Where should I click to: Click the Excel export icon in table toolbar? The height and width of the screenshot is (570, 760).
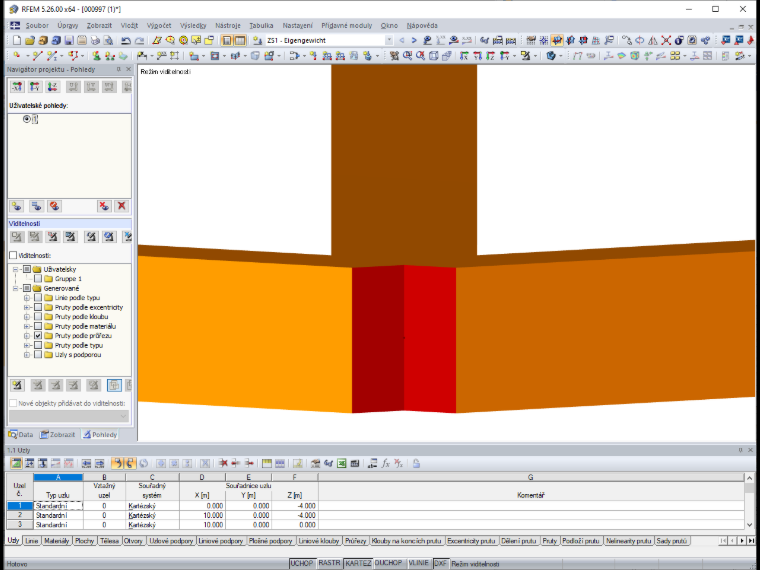point(342,463)
